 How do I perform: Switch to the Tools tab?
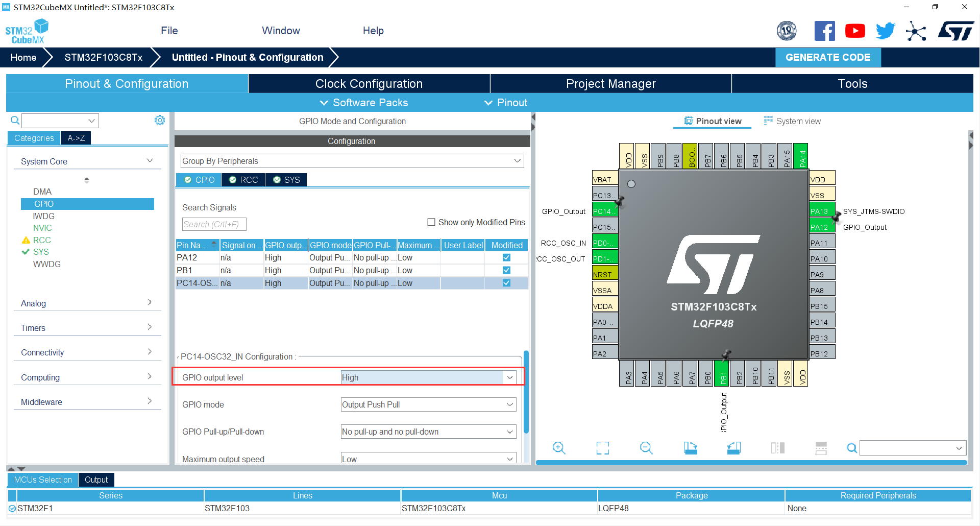coord(852,84)
